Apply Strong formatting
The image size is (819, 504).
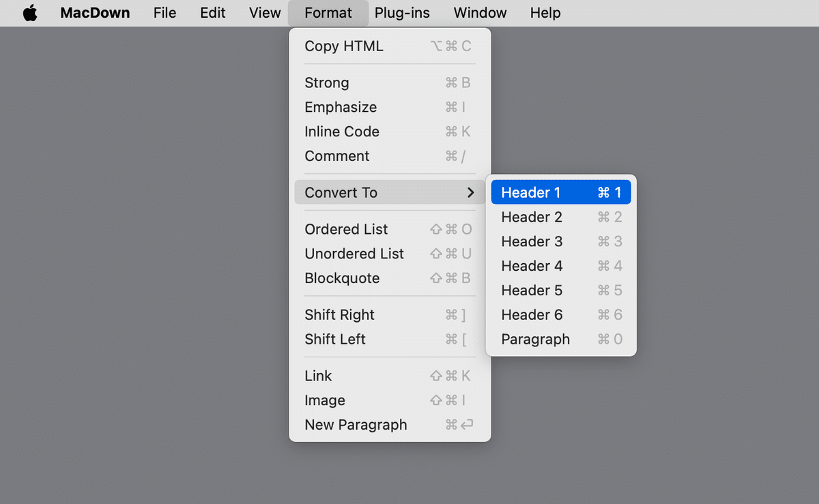click(390, 83)
